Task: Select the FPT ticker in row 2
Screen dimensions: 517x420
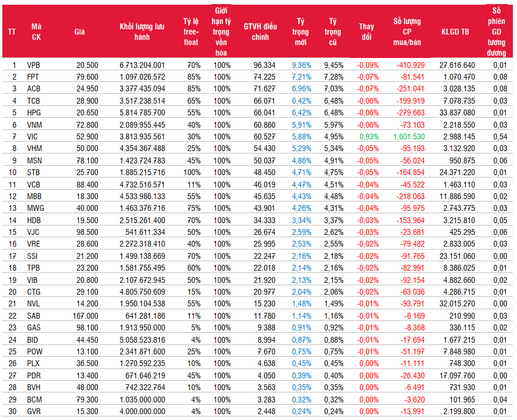Action: point(33,77)
